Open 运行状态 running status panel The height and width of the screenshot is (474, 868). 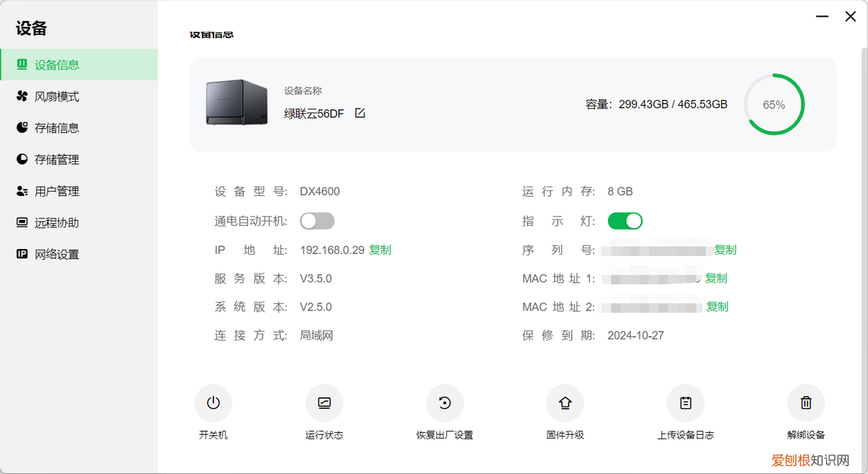(324, 403)
